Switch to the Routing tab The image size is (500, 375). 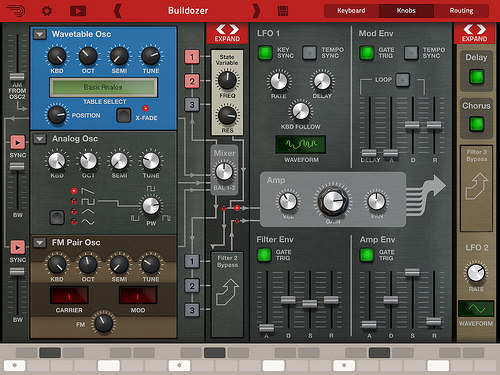(x=461, y=11)
